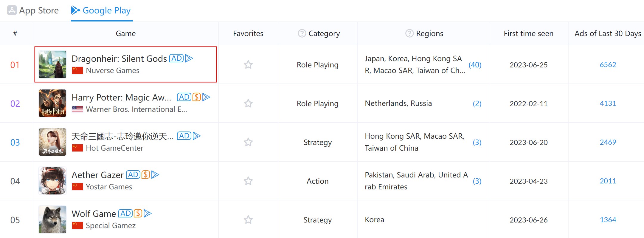Open the Dragonheir: Silent Gods title link

pyautogui.click(x=119, y=59)
